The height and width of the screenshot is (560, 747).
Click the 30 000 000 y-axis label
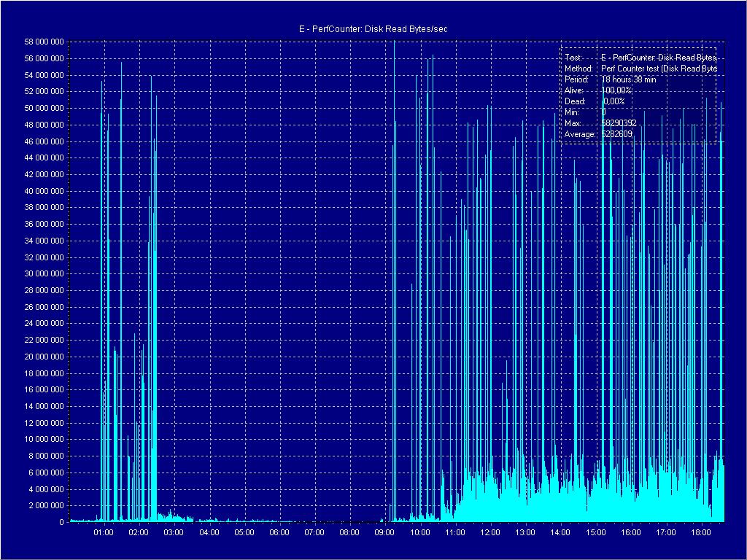(x=44, y=274)
